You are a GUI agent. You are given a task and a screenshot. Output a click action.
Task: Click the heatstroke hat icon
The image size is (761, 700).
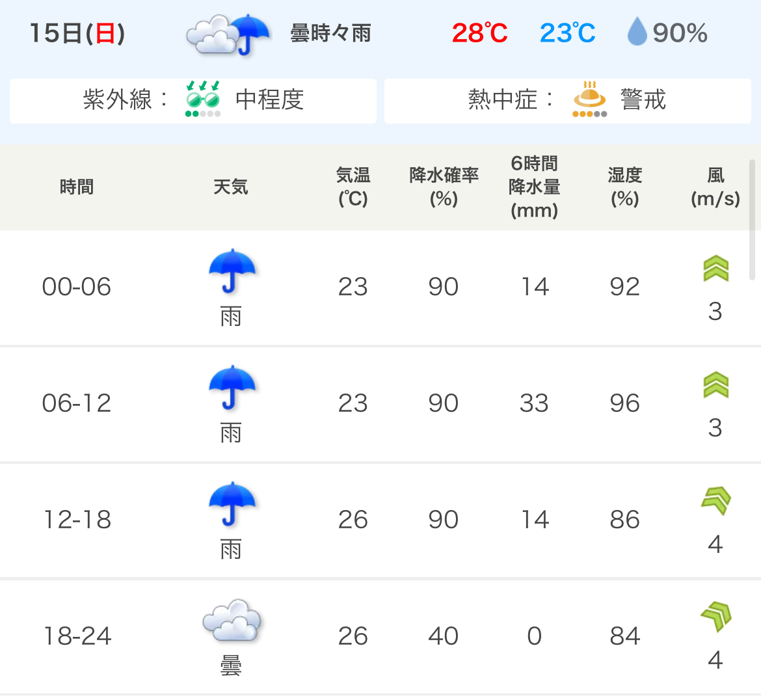(590, 99)
